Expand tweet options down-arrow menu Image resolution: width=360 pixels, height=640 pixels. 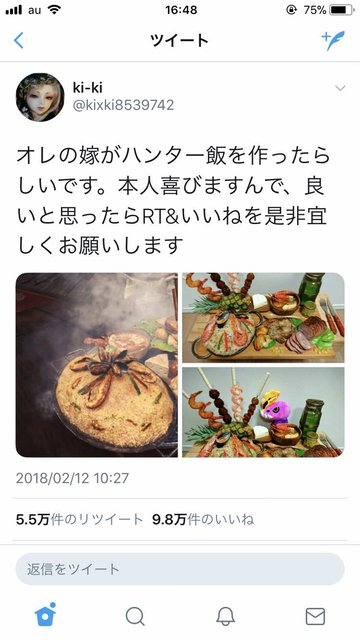pyautogui.click(x=340, y=88)
